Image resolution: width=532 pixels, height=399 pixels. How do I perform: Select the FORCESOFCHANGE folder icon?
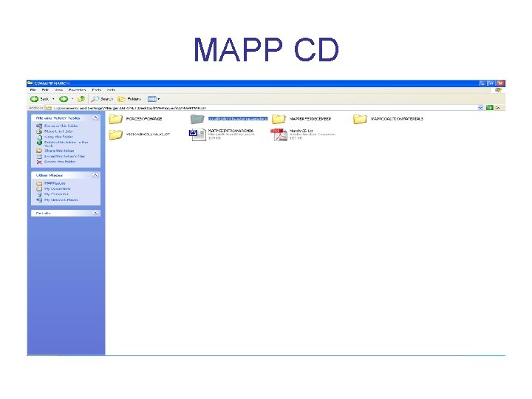(116, 119)
